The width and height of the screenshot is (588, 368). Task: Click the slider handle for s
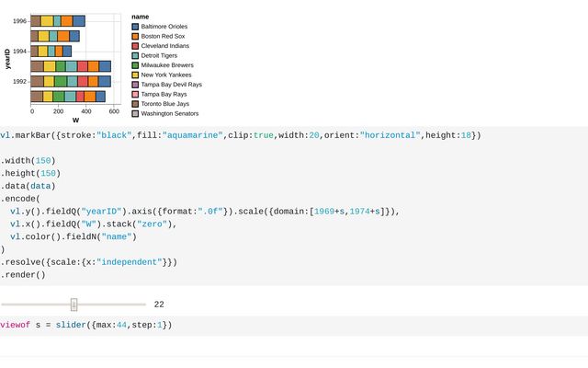click(x=74, y=305)
